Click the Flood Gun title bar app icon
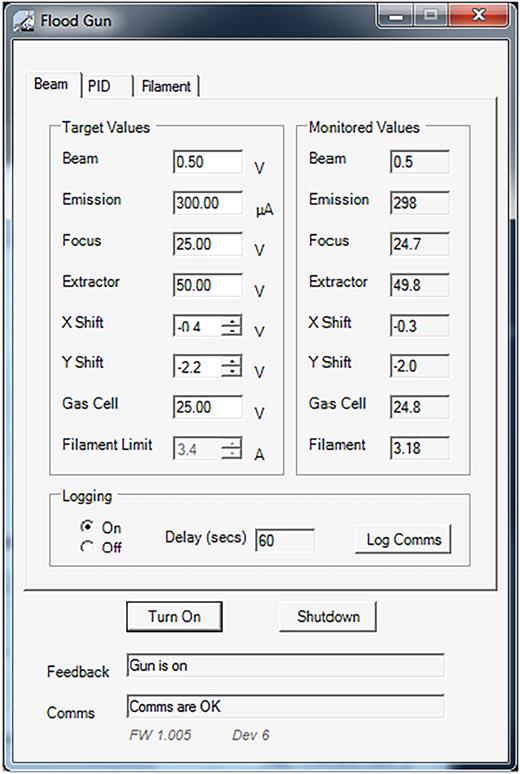This screenshot has width=520, height=774. (x=23, y=22)
